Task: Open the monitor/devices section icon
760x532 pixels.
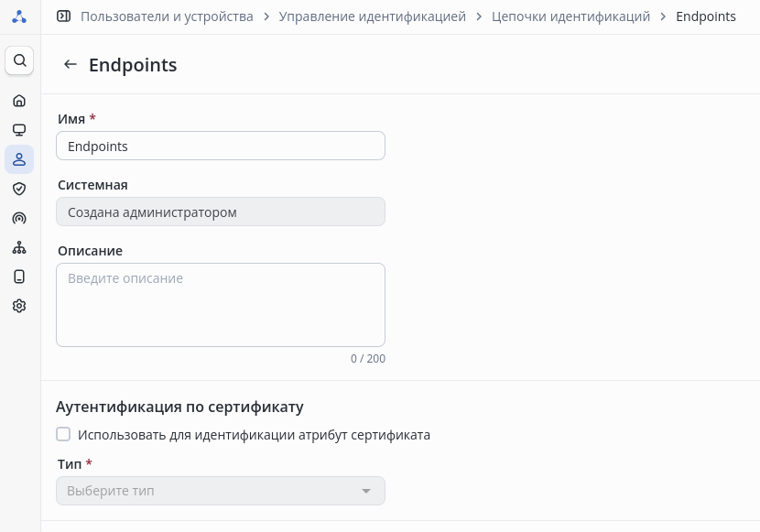Action: (19, 130)
